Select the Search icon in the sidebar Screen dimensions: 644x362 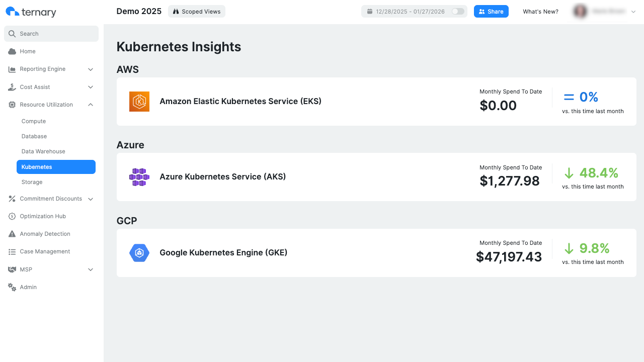(12, 33)
